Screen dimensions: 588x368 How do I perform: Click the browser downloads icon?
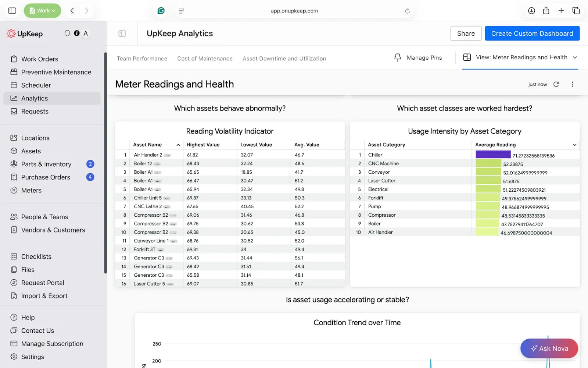[x=531, y=11]
